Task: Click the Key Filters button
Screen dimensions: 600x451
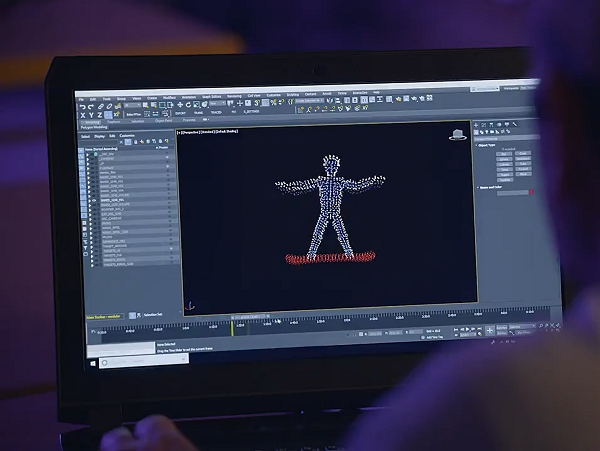Action: [x=523, y=332]
